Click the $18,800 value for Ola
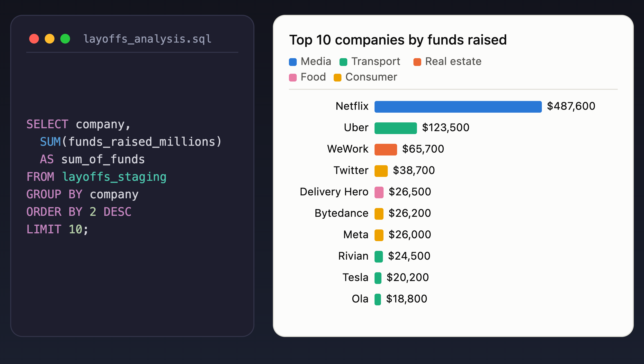This screenshot has height=364, width=644. coord(407,299)
